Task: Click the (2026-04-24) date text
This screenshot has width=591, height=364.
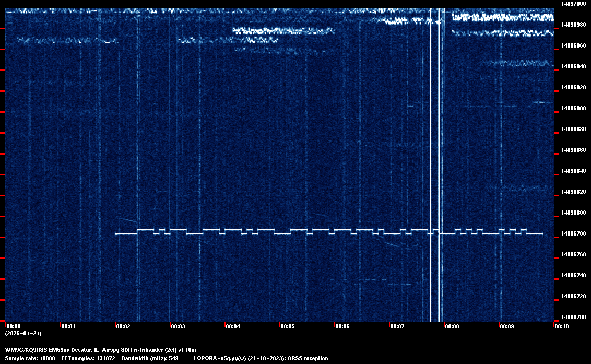Action: [x=23, y=333]
